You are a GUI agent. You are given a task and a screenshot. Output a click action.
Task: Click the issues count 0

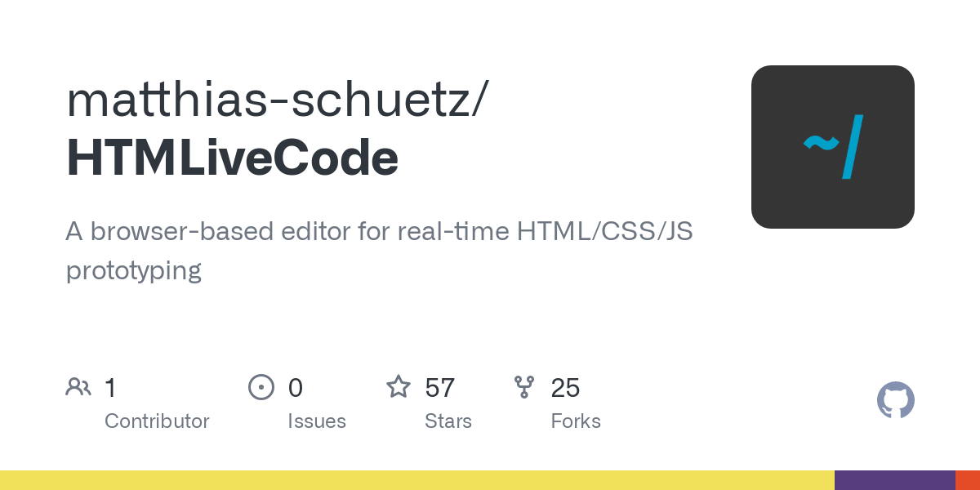[x=296, y=388]
